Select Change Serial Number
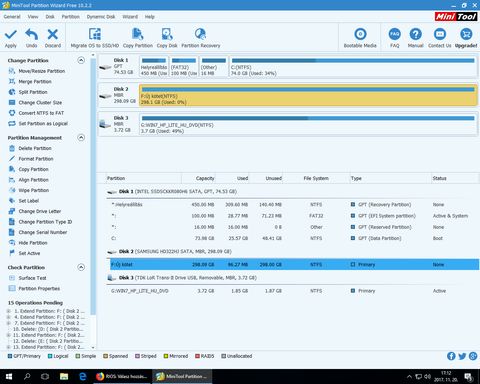This screenshot has height=384, width=480. coord(42,232)
